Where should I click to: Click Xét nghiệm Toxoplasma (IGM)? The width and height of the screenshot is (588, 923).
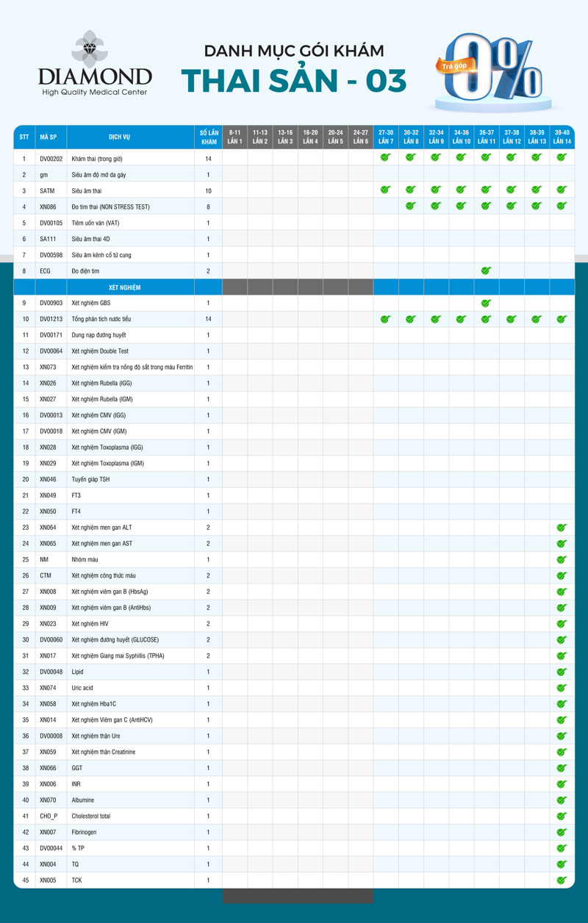point(107,464)
